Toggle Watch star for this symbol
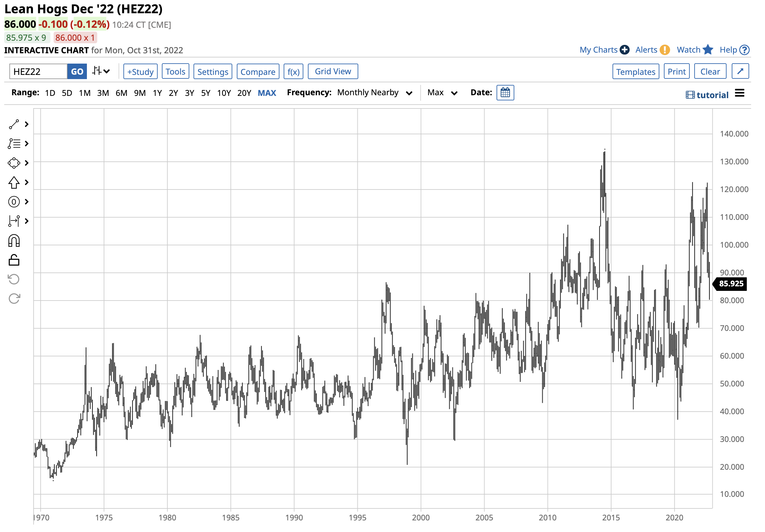 pos(708,50)
